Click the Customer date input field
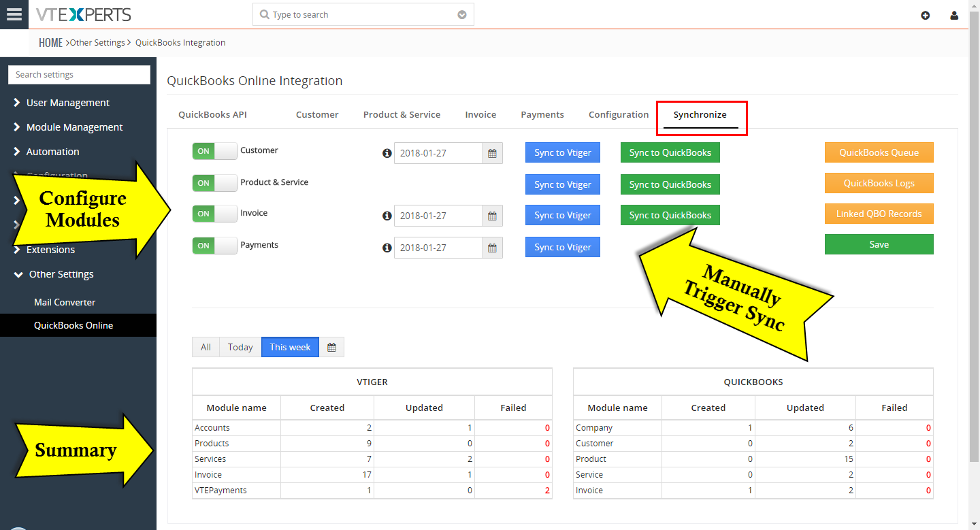Viewport: 980px width, 530px height. [x=438, y=153]
